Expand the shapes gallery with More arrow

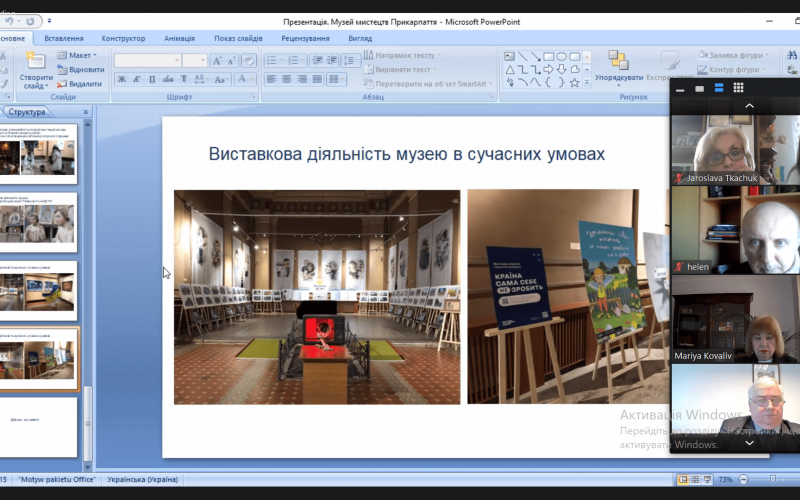click(x=587, y=82)
